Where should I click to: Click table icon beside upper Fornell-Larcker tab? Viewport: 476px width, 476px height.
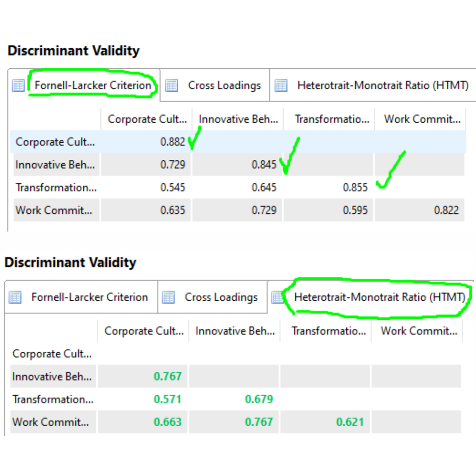click(x=18, y=86)
